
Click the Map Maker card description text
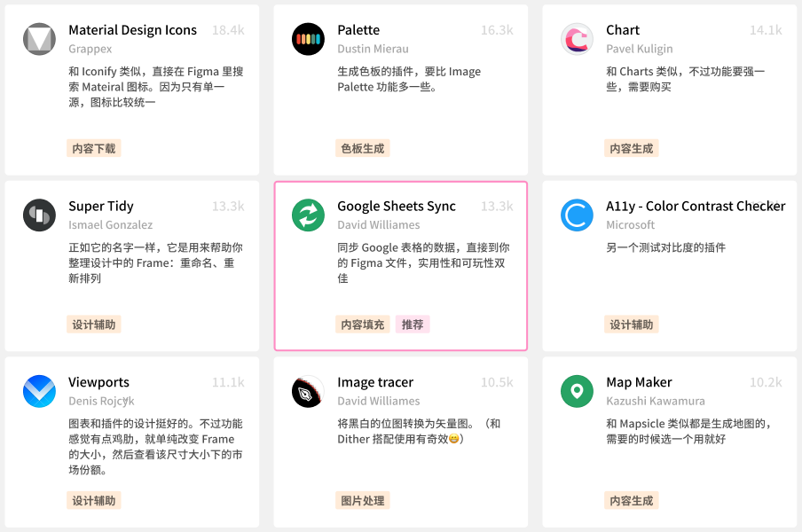click(688, 431)
